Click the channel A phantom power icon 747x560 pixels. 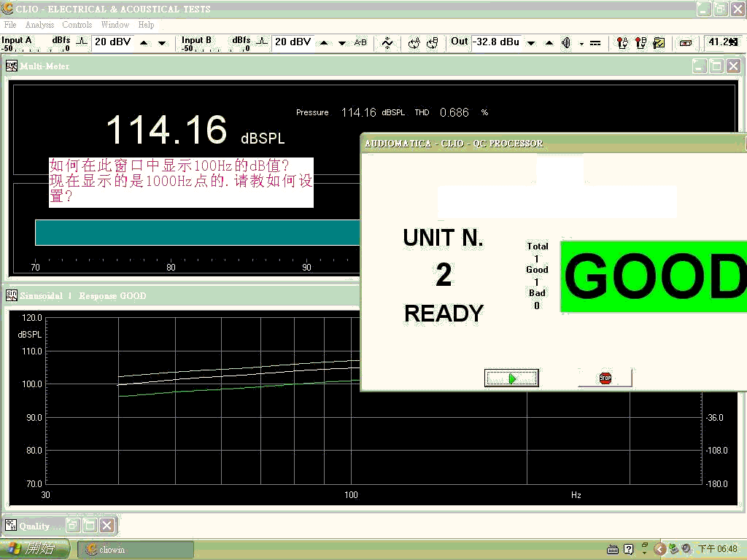(x=622, y=42)
